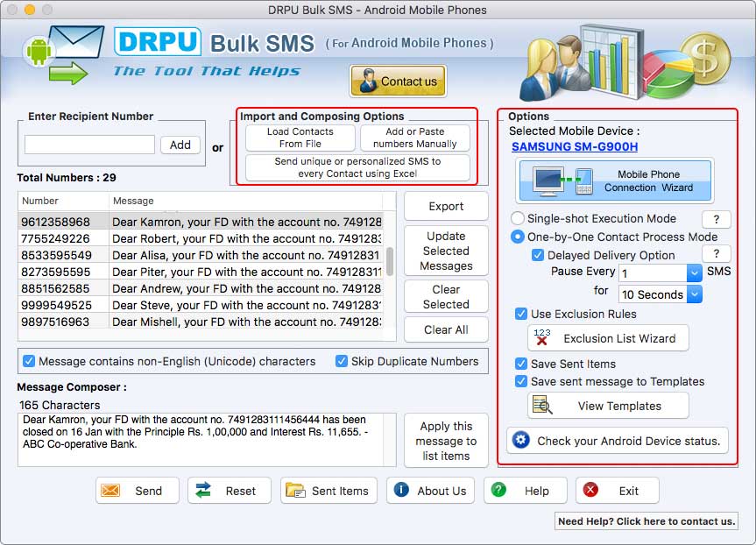Click the Dear Mishell message cell
Viewport: 756px width, 545px height.
point(246,322)
